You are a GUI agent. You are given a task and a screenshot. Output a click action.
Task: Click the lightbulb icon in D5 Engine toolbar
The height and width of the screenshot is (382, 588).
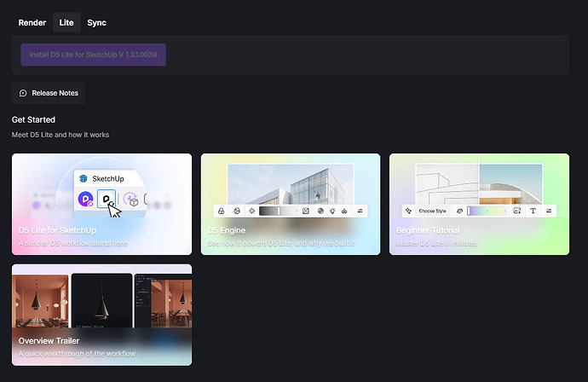click(x=331, y=211)
